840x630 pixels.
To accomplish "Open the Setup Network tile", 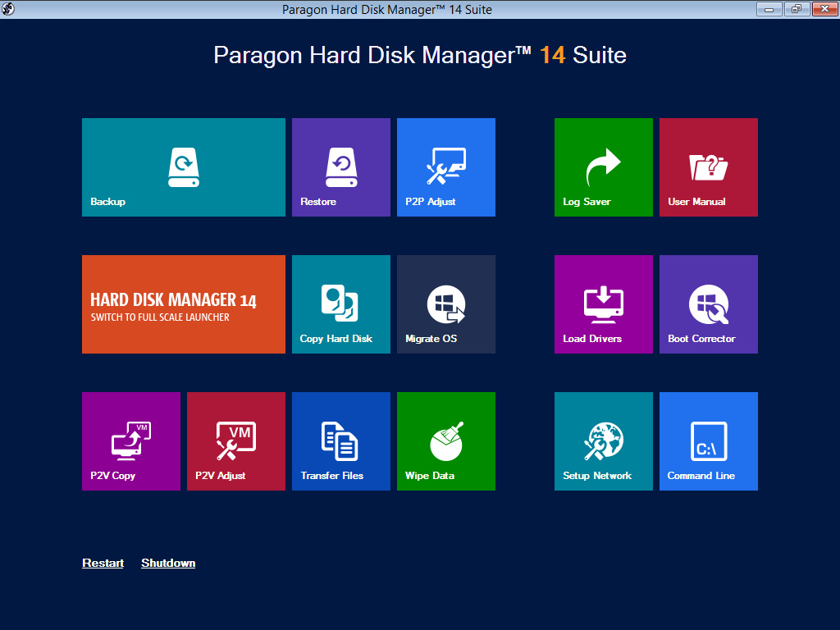I will [x=603, y=441].
